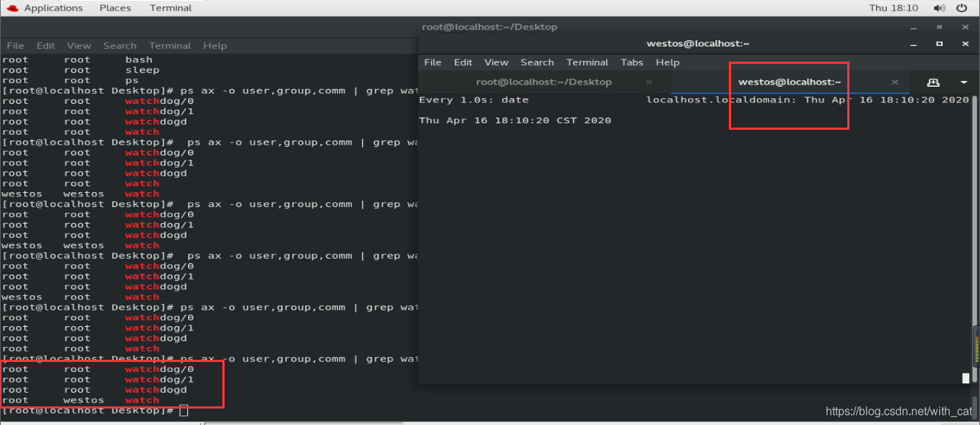Click the Terminal app menu in top bar
980x425 pixels.
(x=171, y=8)
